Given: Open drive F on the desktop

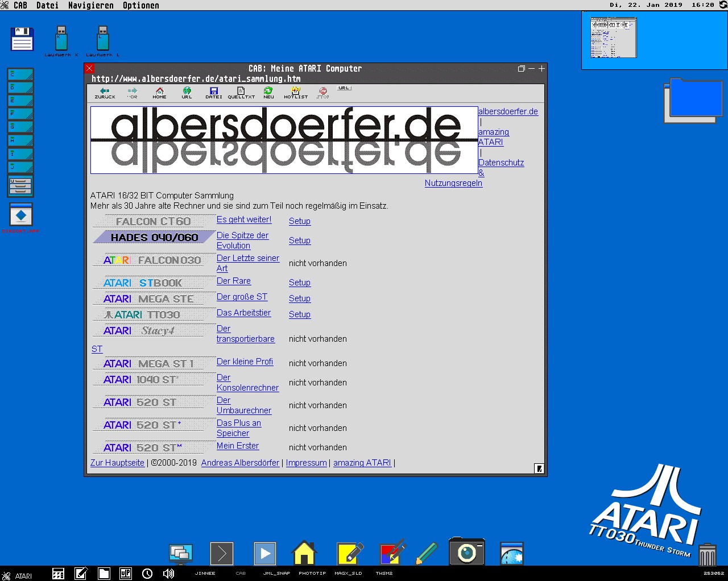Looking at the screenshot, I should (x=20, y=114).
